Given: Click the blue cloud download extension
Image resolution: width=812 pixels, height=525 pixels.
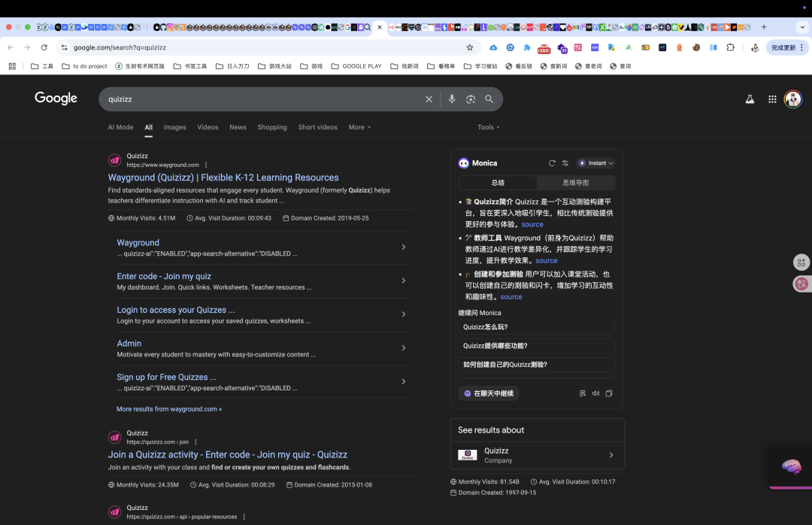Looking at the screenshot, I should pyautogui.click(x=493, y=47).
